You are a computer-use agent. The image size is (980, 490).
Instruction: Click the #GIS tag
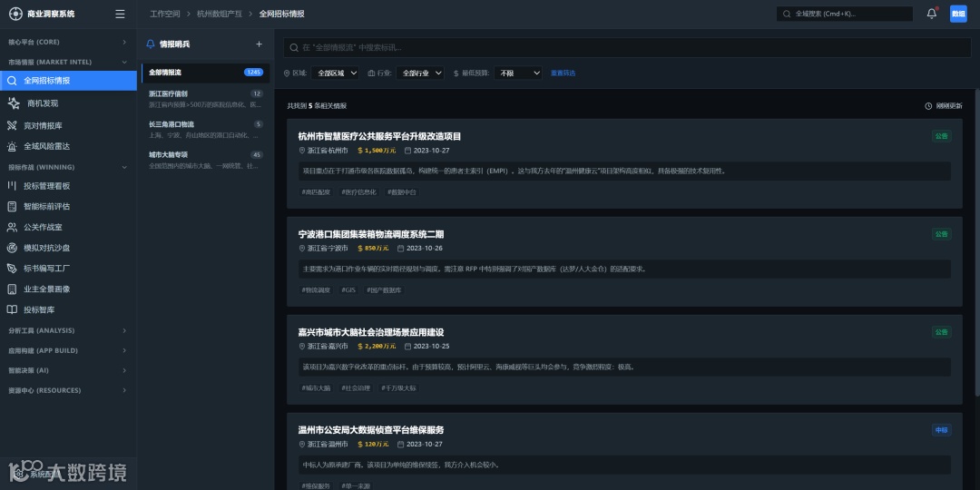(x=348, y=290)
